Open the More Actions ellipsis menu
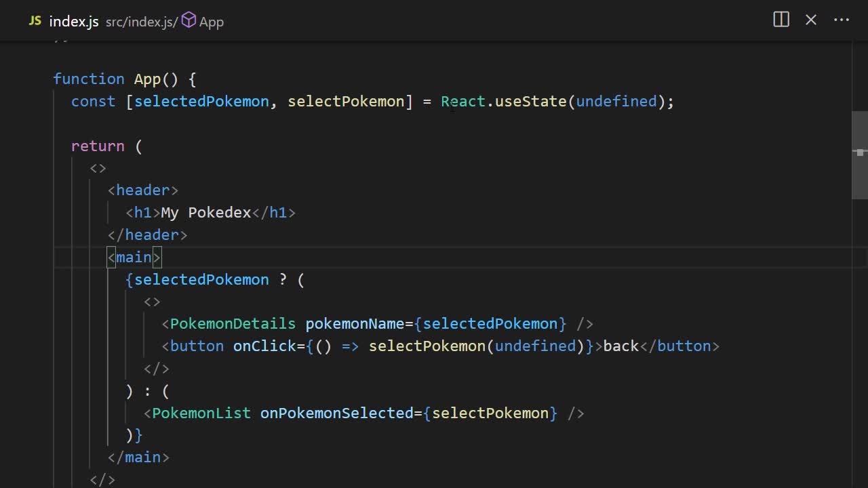The image size is (868, 488). point(842,20)
